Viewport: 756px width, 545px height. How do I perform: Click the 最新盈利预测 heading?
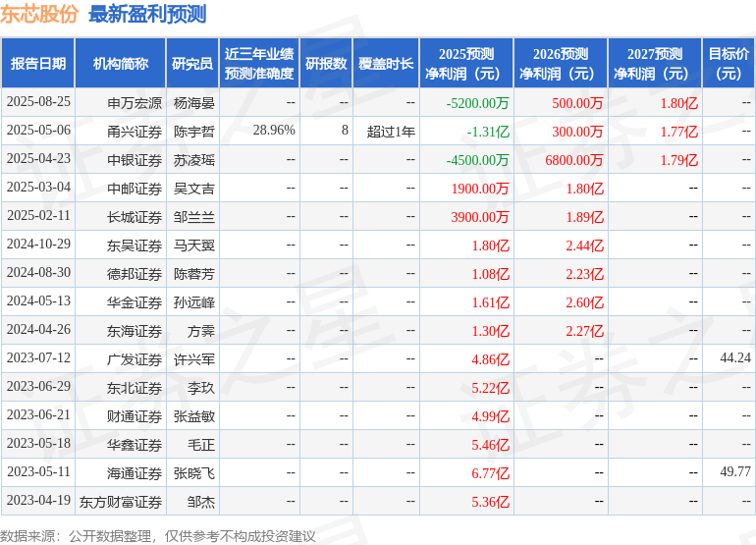coord(147,14)
